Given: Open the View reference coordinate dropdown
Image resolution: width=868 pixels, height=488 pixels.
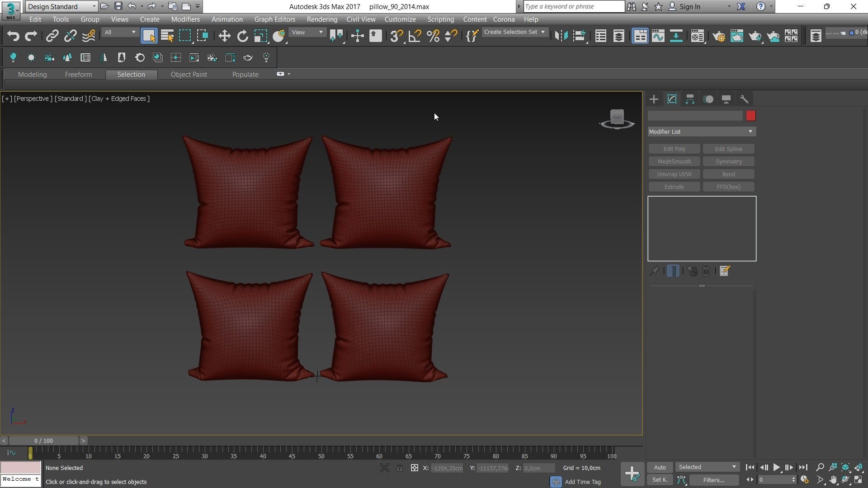Looking at the screenshot, I should [x=307, y=33].
